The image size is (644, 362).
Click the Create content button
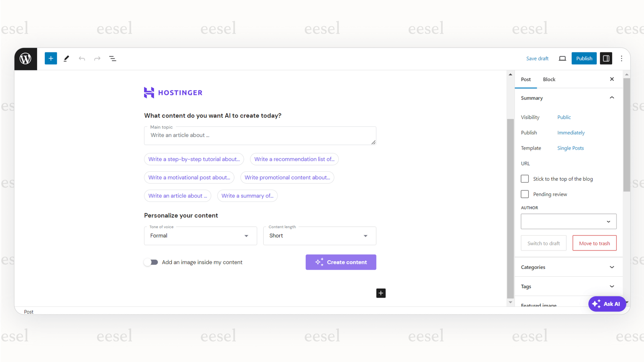(x=341, y=262)
